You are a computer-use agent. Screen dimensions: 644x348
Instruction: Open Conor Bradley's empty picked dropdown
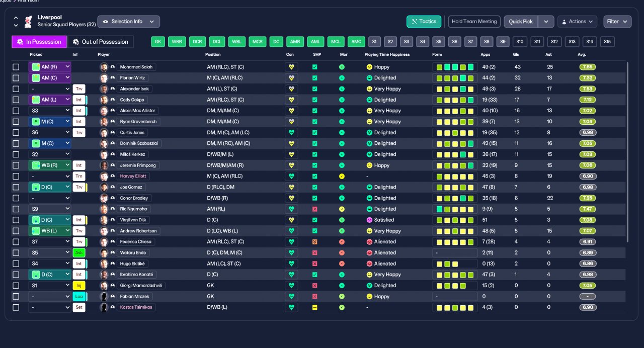coord(50,198)
